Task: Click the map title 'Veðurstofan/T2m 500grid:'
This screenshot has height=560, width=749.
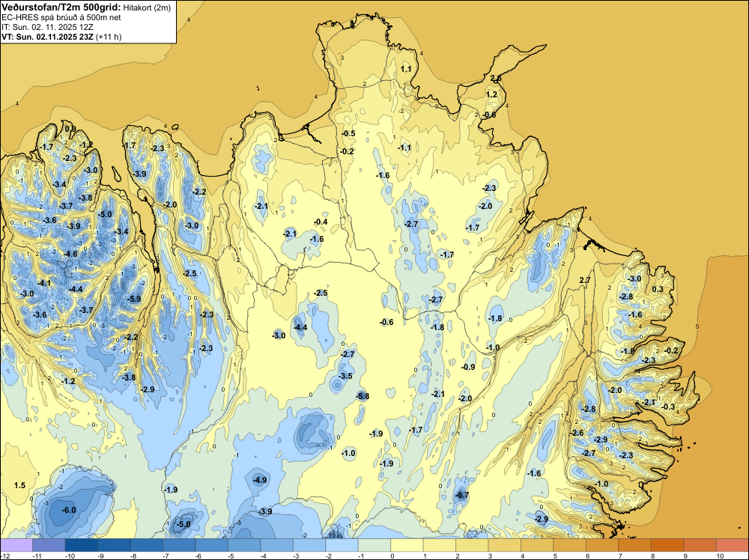Action: point(61,7)
